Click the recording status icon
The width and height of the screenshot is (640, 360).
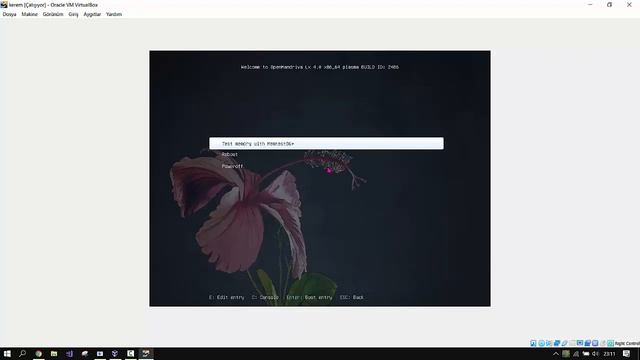(x=588, y=343)
